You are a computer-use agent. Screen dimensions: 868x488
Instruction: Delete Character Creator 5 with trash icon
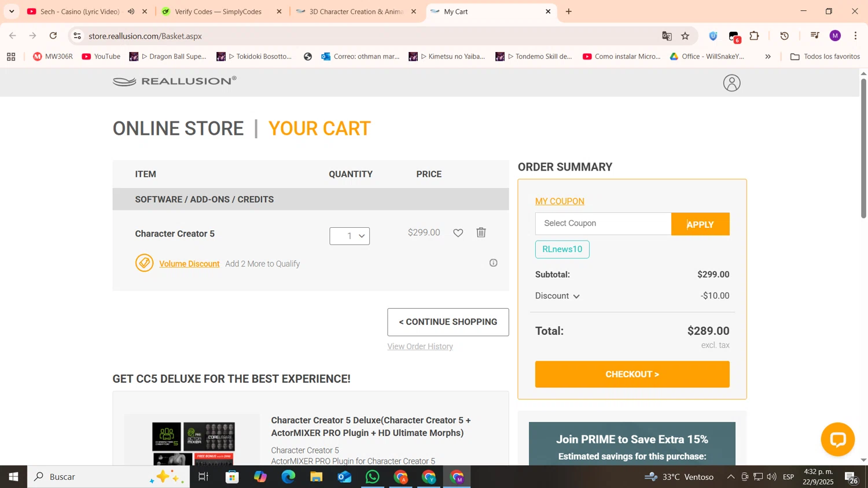[481, 232]
